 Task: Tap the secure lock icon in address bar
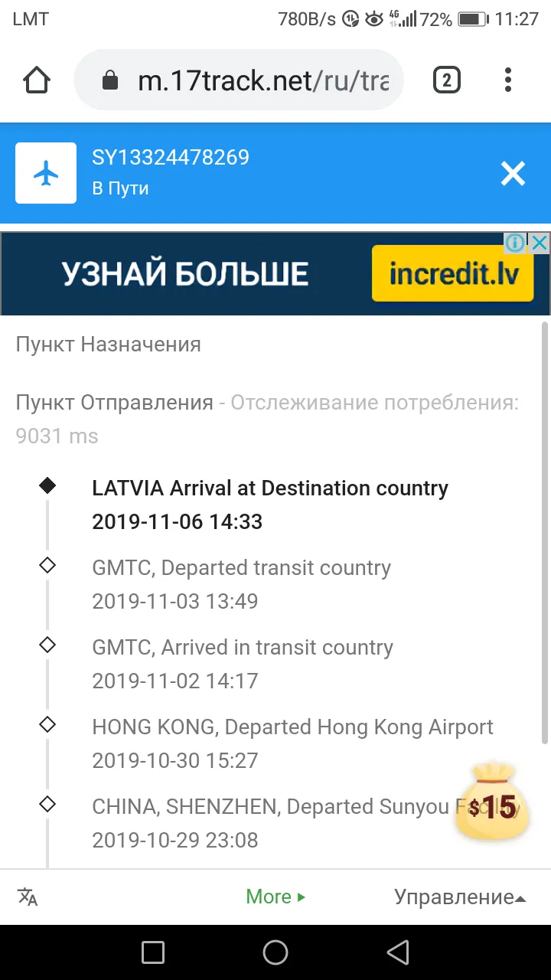(x=110, y=80)
